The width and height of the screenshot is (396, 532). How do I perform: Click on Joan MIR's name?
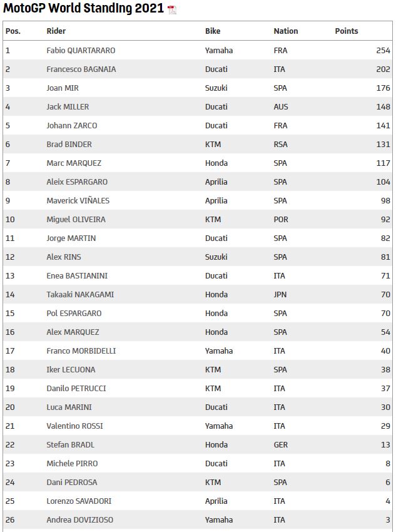(63, 88)
